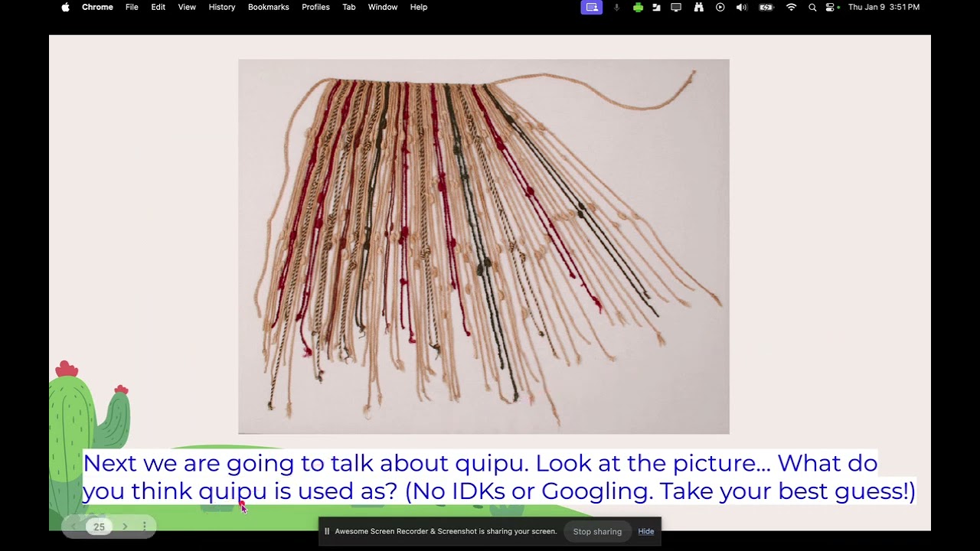
Task: Open the slideshow three-dot options menu
Action: (x=144, y=527)
